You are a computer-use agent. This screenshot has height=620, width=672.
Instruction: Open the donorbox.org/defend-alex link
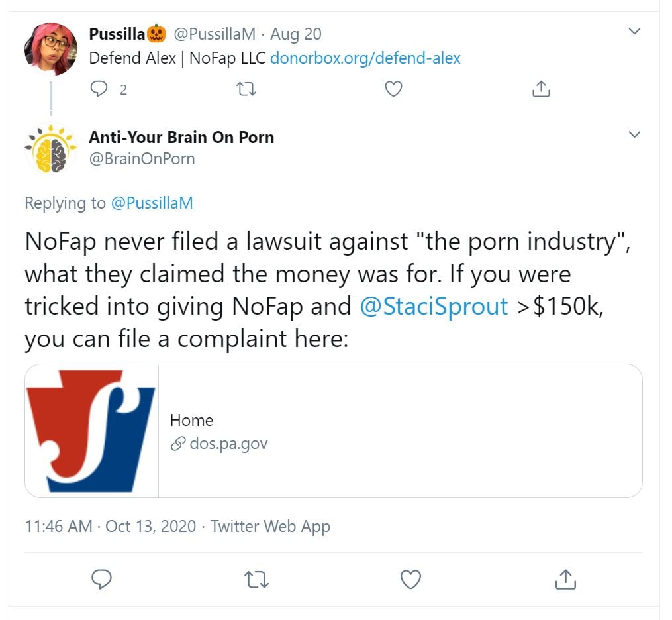pos(365,58)
